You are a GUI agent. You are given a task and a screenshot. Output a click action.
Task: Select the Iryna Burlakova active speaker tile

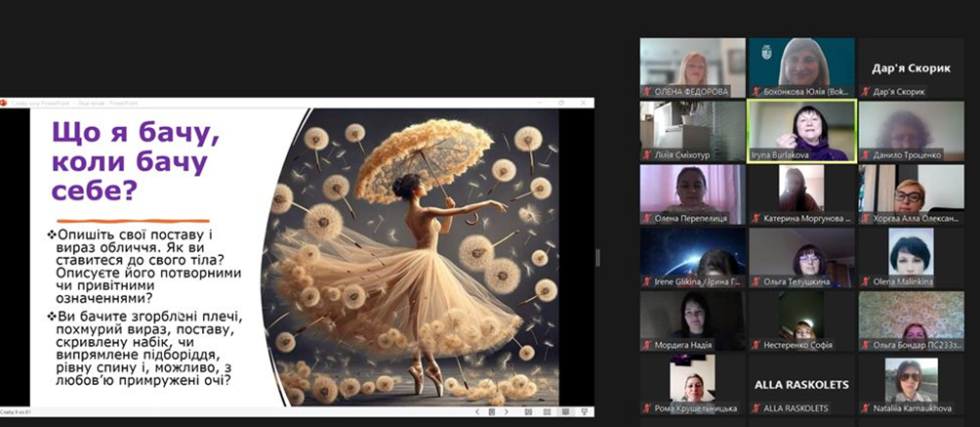click(801, 130)
